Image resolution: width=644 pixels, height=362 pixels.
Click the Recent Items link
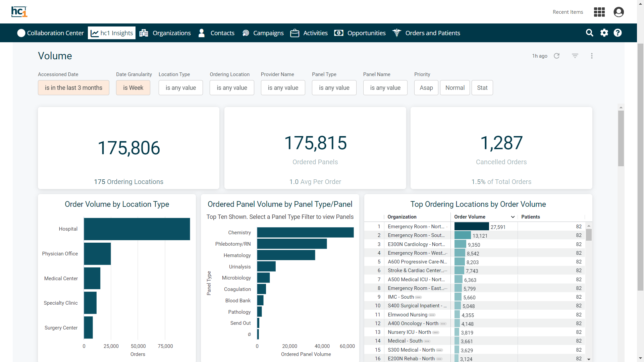tap(568, 12)
